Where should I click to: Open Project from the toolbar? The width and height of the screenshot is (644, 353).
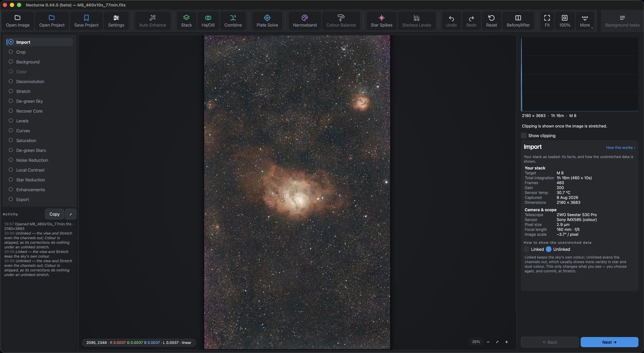(x=52, y=21)
